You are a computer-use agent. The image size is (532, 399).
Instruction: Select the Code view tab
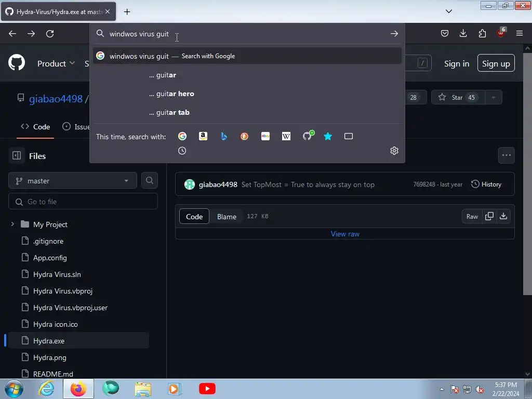point(194,217)
